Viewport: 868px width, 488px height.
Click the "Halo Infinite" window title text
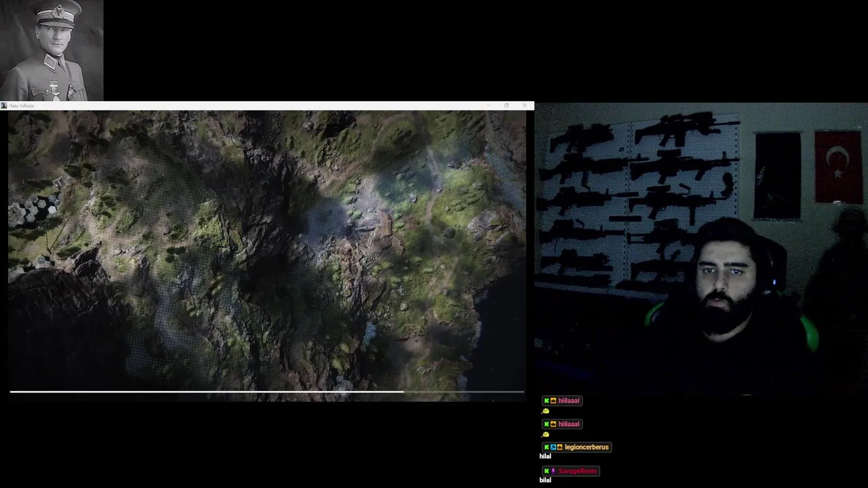21,106
